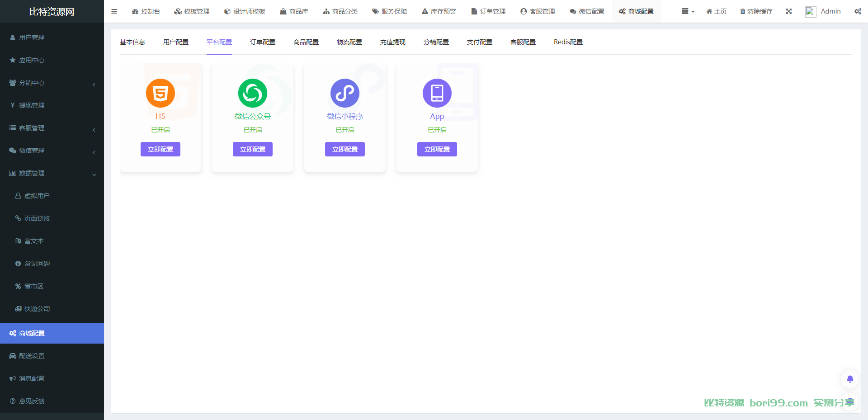The height and width of the screenshot is (420, 868).
Task: Click the 省市区 percent icon
Action: pos(18,286)
